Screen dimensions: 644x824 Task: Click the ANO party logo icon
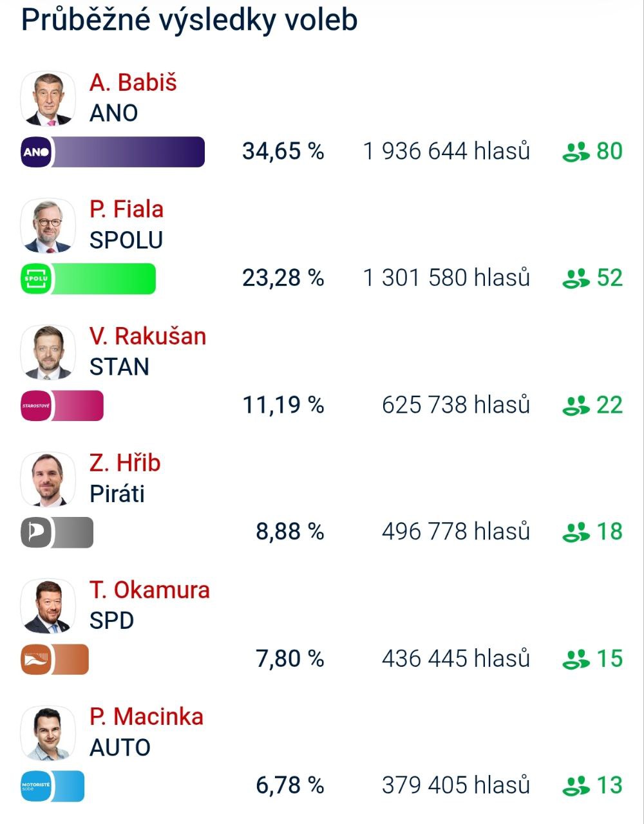coord(37,153)
